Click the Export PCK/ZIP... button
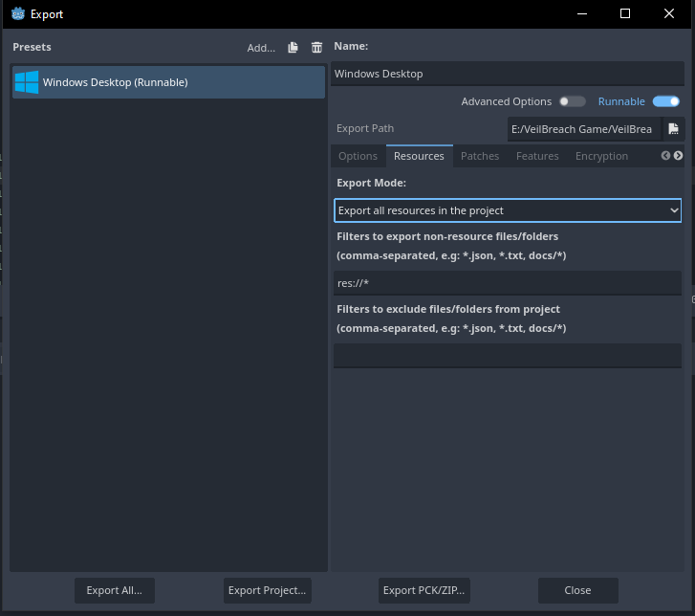Screen dimensions: 695x616 pos(424,590)
